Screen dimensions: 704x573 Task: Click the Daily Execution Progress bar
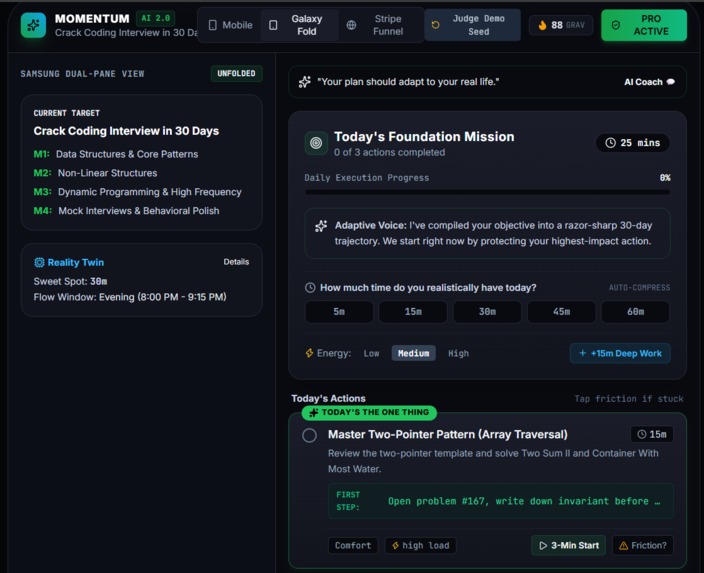click(488, 192)
